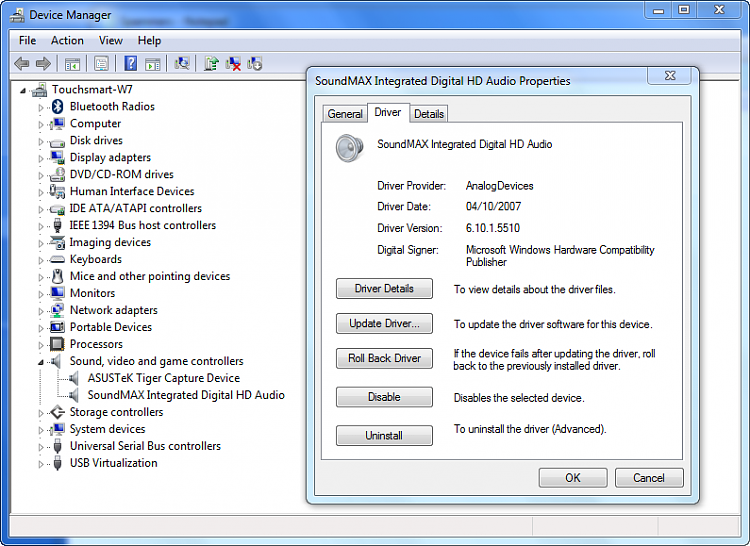Click the speaker icon beside ASUSTeK Tiger Capture Device
750x546 pixels.
[74, 378]
